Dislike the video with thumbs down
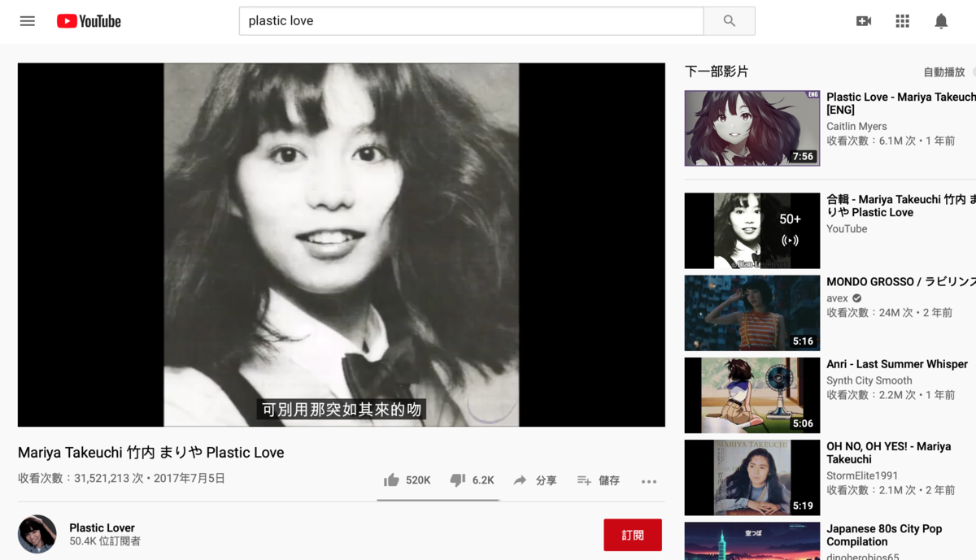 point(458,480)
